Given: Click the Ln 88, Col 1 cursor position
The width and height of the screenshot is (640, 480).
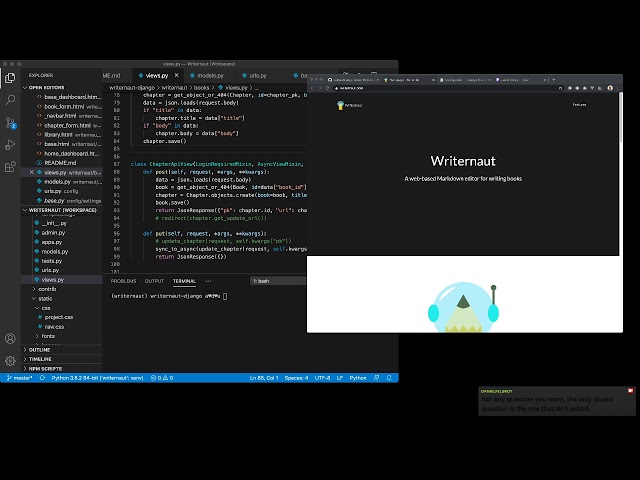Looking at the screenshot, I should click(264, 378).
